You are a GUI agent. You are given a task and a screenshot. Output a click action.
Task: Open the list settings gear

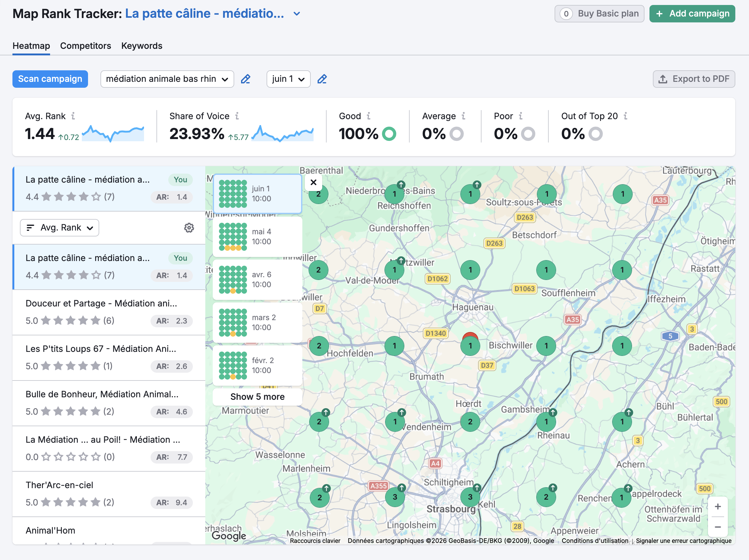(189, 228)
